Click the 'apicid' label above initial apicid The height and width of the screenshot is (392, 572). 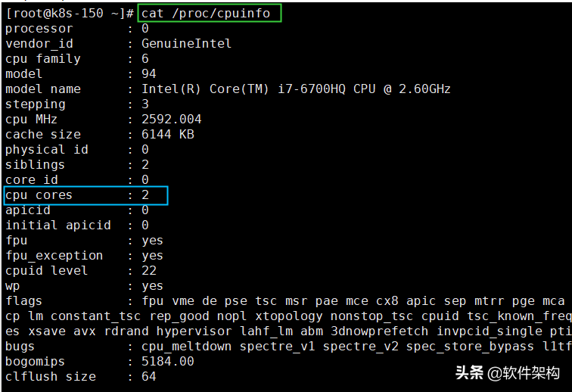pos(28,210)
